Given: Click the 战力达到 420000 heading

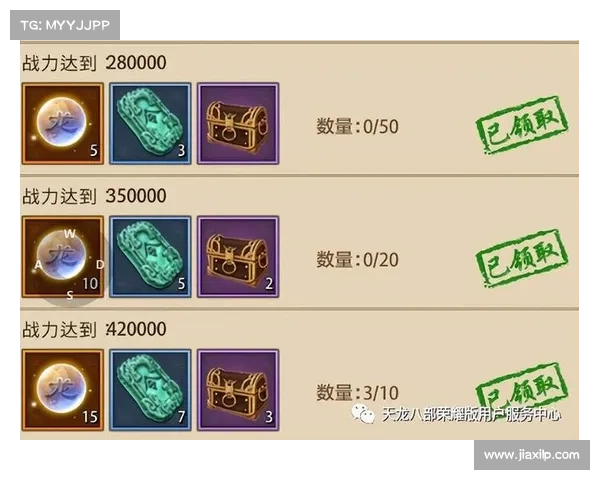Looking at the screenshot, I should (x=94, y=329).
